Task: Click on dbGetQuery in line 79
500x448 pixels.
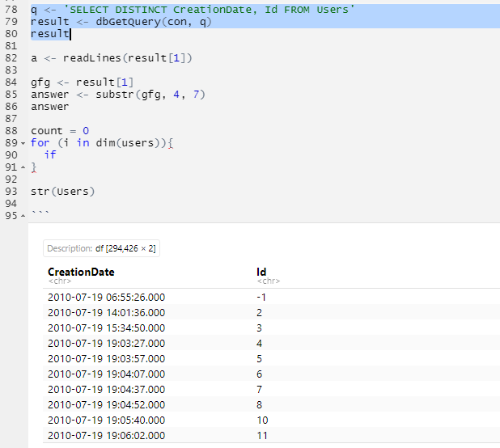Action: [128, 22]
